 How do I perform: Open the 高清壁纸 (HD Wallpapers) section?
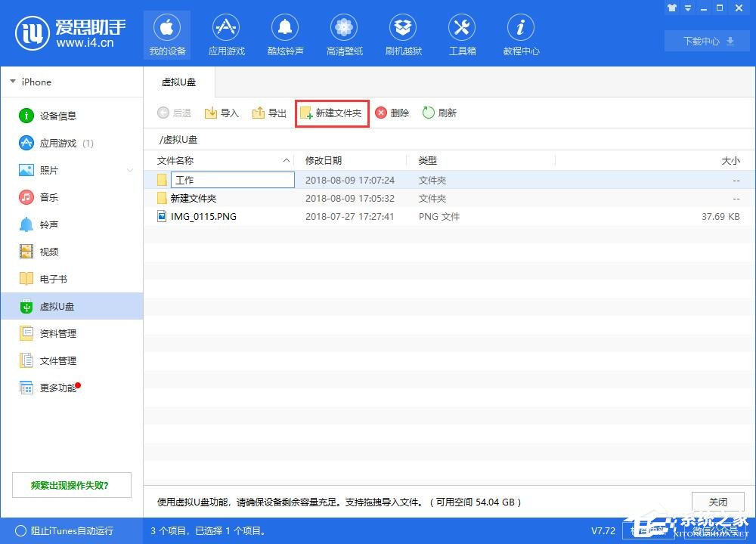[344, 34]
